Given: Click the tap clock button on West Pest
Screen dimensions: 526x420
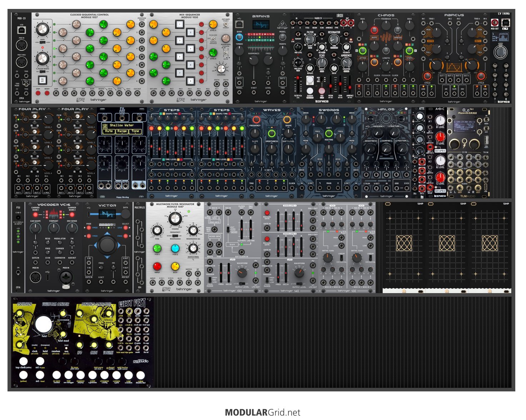Looking at the screenshot, I should (23, 361).
